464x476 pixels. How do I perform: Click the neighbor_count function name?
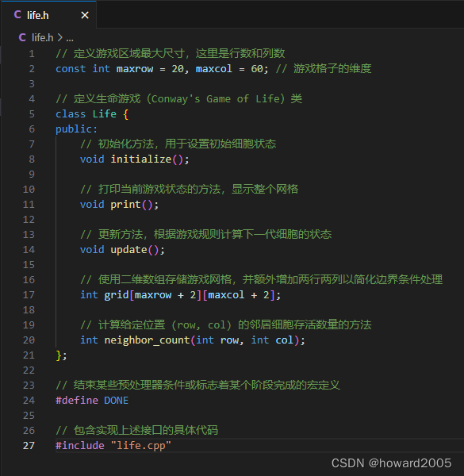pyautogui.click(x=148, y=340)
